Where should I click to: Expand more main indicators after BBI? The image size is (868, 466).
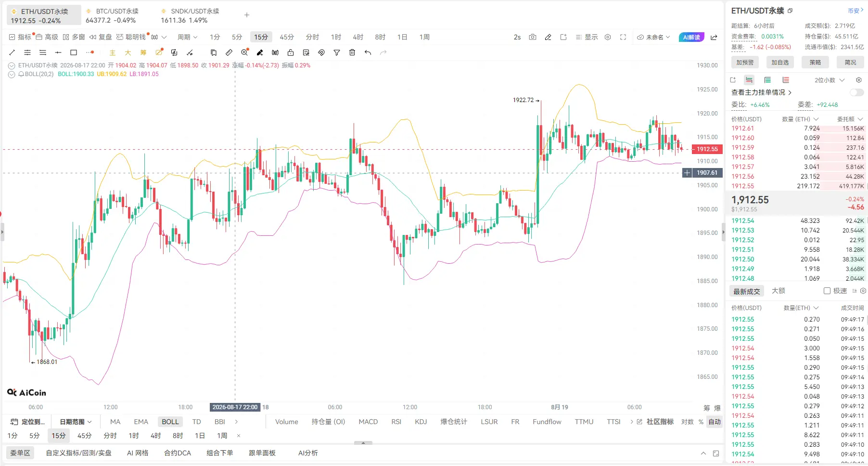[236, 422]
